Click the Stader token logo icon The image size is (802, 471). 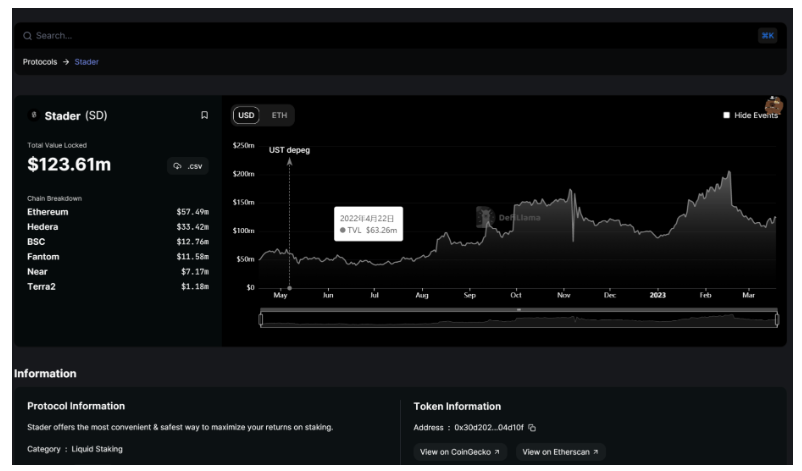coord(34,115)
